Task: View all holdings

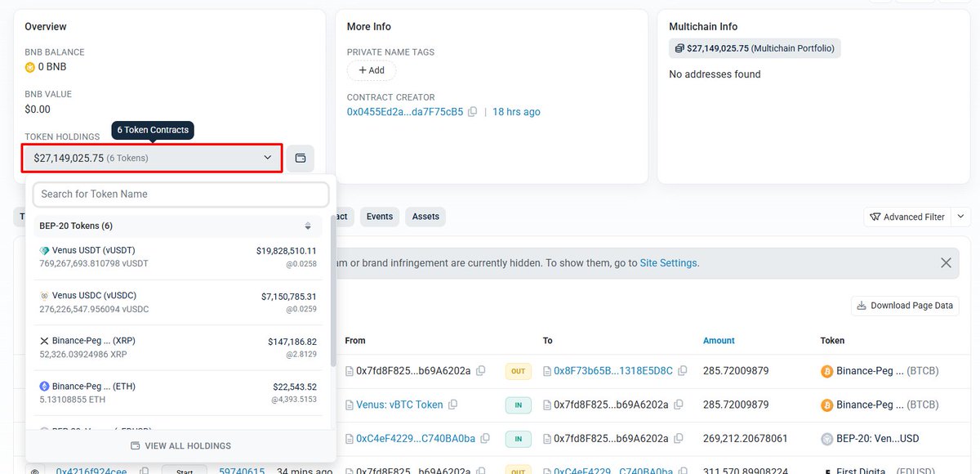Action: tap(180, 446)
